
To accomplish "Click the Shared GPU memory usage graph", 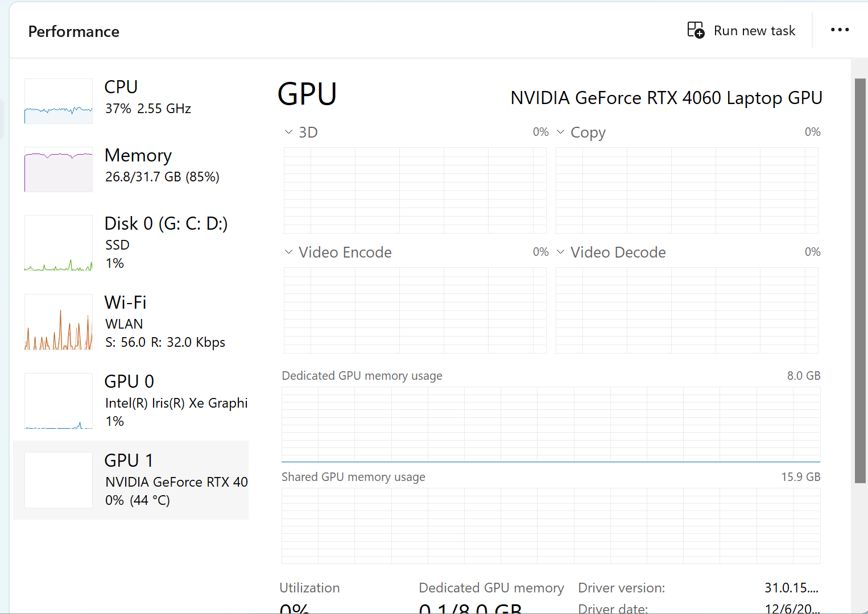I will coord(551,526).
